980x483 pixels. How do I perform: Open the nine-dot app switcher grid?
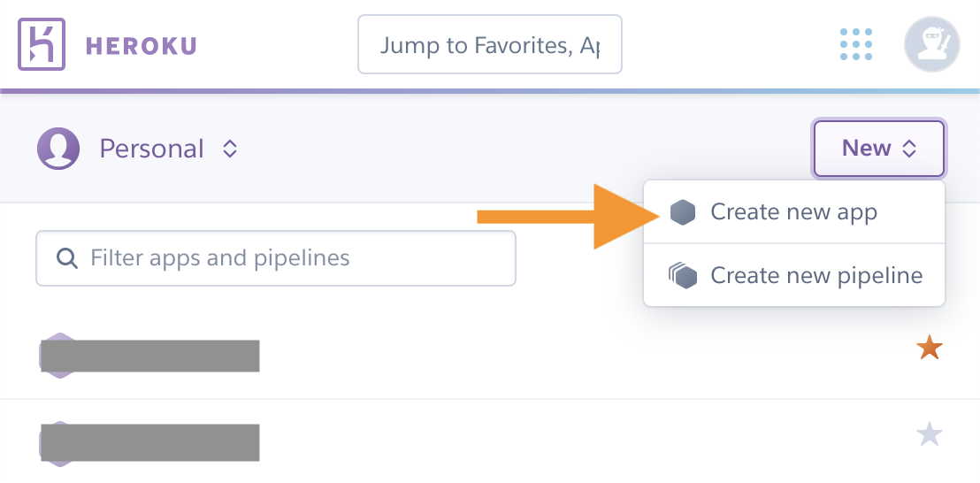click(x=855, y=44)
